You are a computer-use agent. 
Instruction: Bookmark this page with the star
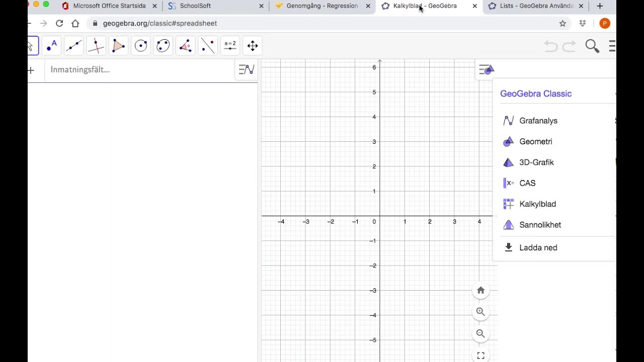[x=562, y=23]
